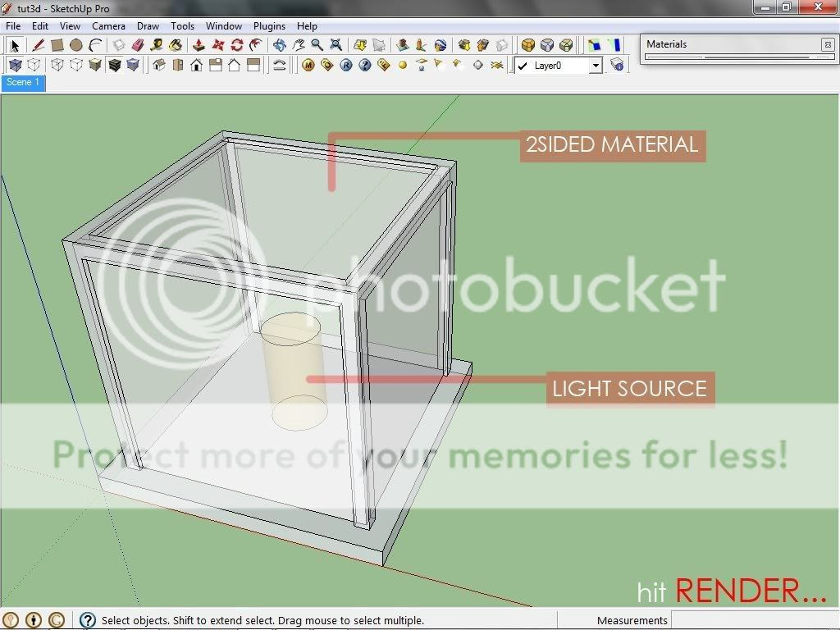Click the status bar help question icon

(87, 620)
